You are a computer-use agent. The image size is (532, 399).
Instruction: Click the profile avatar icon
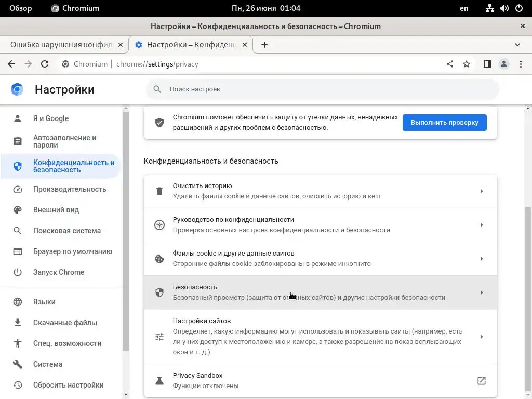click(x=504, y=64)
